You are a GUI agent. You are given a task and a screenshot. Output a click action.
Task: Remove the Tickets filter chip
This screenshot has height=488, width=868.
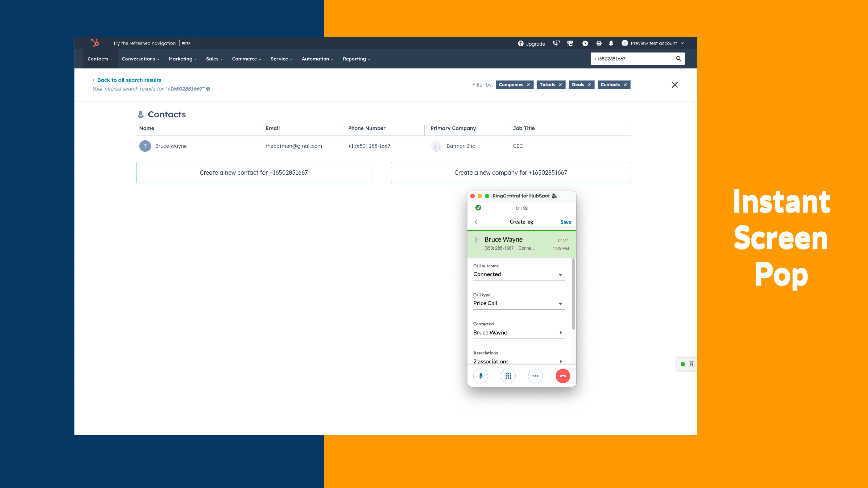[x=560, y=85]
